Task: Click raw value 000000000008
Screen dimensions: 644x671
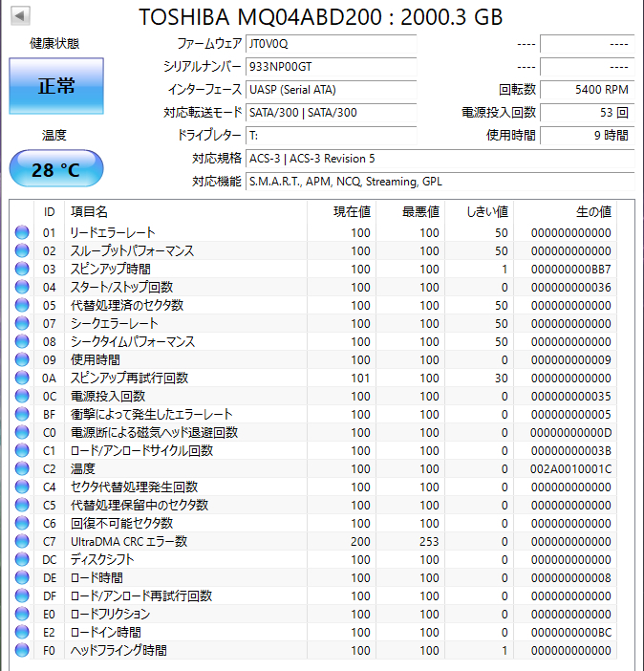Action: coord(570,578)
